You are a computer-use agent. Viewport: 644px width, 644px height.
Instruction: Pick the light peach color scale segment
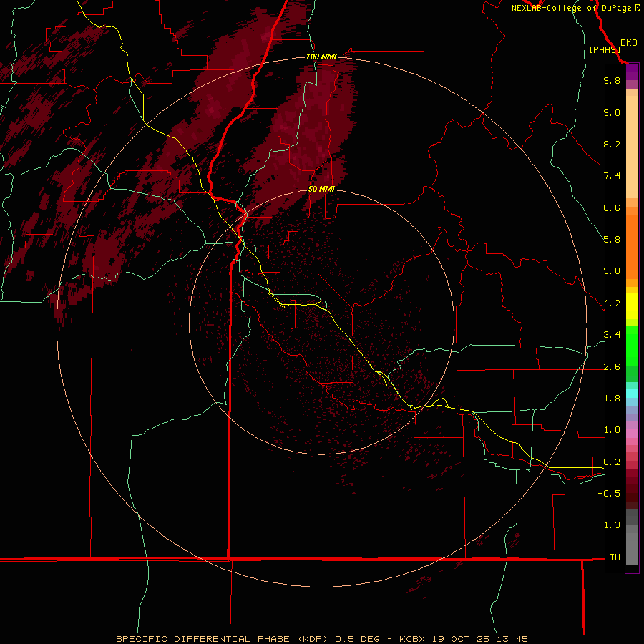click(632, 147)
